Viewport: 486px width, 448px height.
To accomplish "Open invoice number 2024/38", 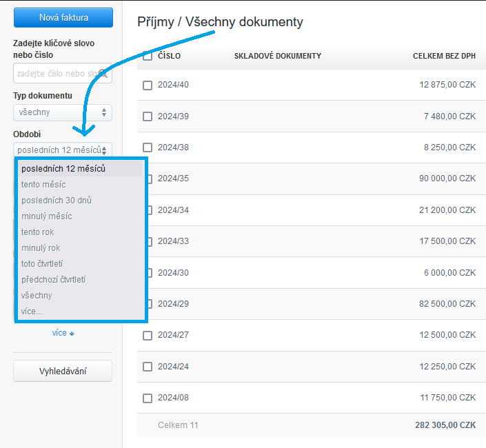I will coord(173,147).
